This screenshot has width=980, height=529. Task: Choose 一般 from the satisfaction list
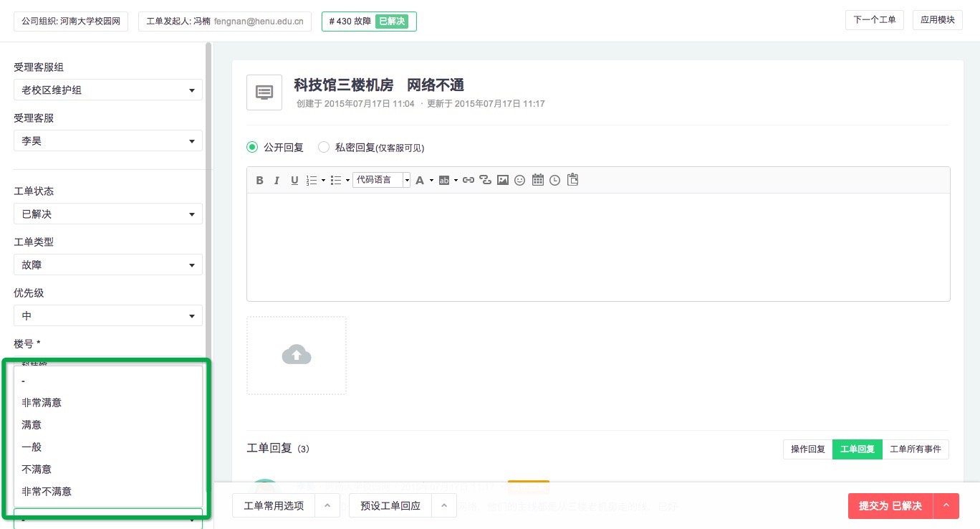[x=108, y=447]
